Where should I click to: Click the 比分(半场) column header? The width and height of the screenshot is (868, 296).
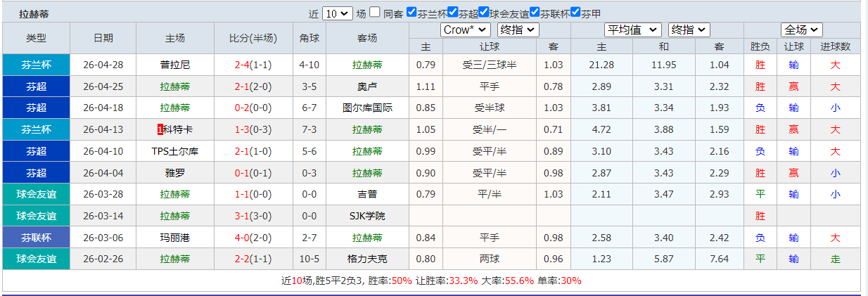click(253, 38)
